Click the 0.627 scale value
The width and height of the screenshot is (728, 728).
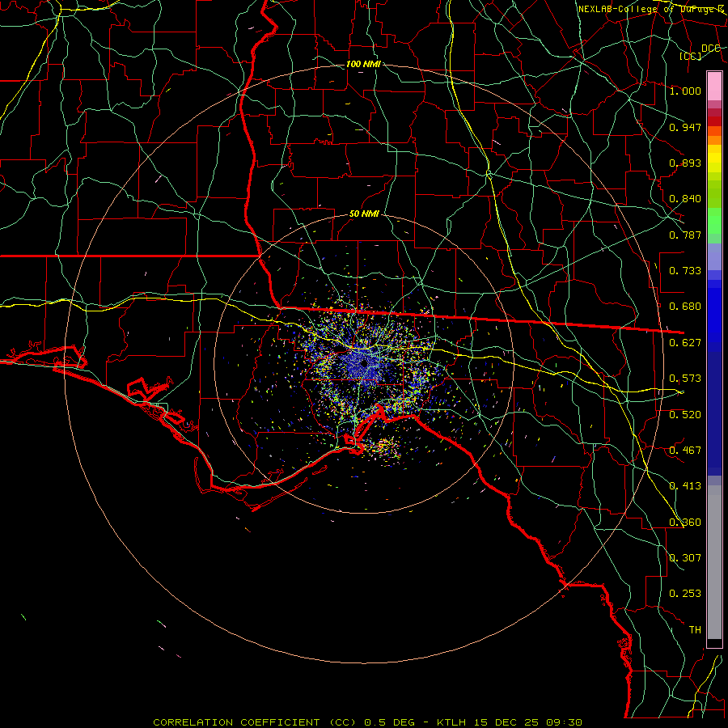click(x=685, y=343)
